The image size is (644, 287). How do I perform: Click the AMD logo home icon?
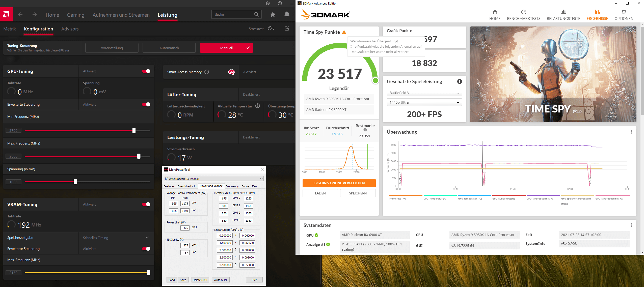point(7,14)
